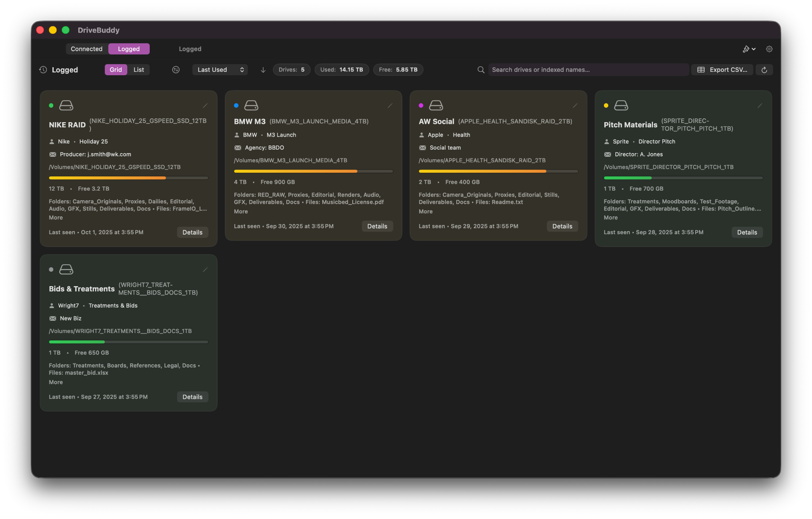The image size is (812, 519).
Task: Switch to List view
Action: pyautogui.click(x=138, y=70)
